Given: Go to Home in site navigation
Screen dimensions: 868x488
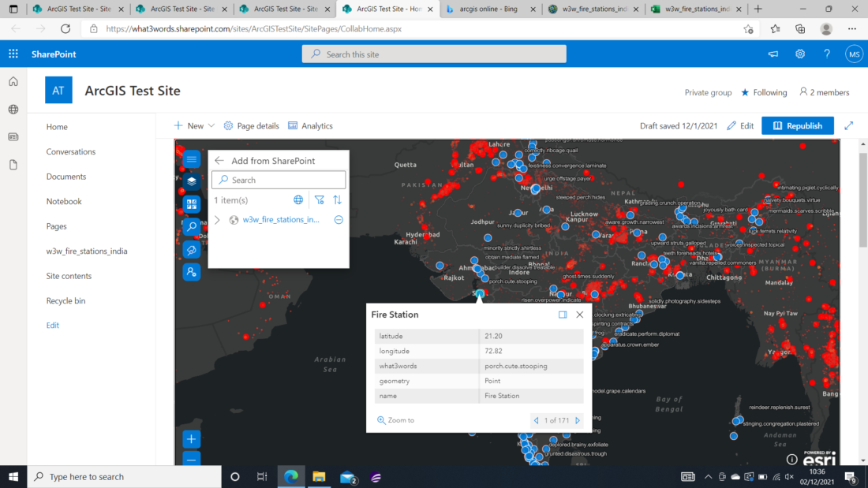Looking at the screenshot, I should pos(57,127).
